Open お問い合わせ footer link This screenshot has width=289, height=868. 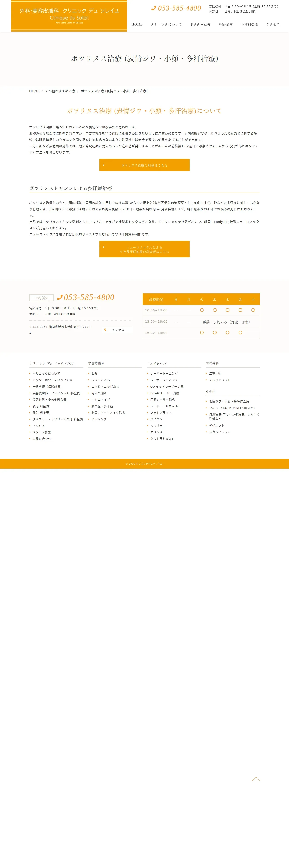42,439
